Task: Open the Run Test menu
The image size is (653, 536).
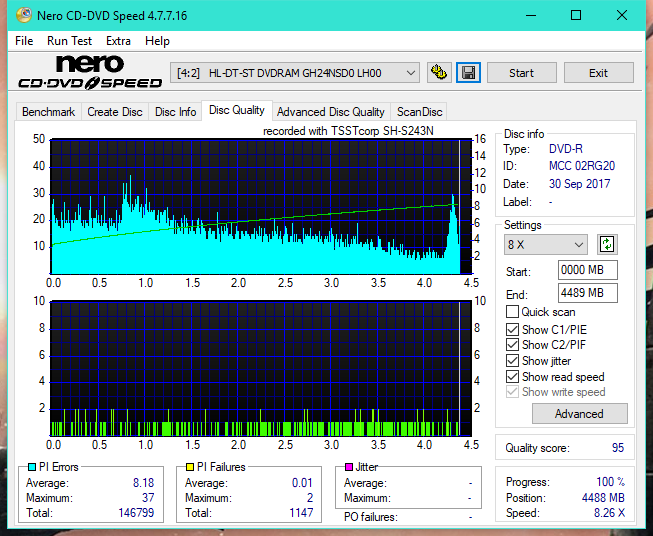Action: coord(69,41)
